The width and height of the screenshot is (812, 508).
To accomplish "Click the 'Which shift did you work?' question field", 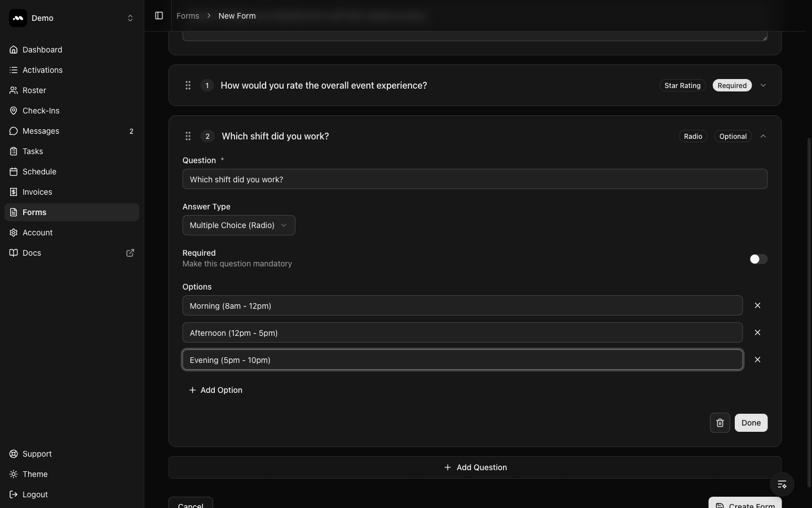I will click(475, 179).
